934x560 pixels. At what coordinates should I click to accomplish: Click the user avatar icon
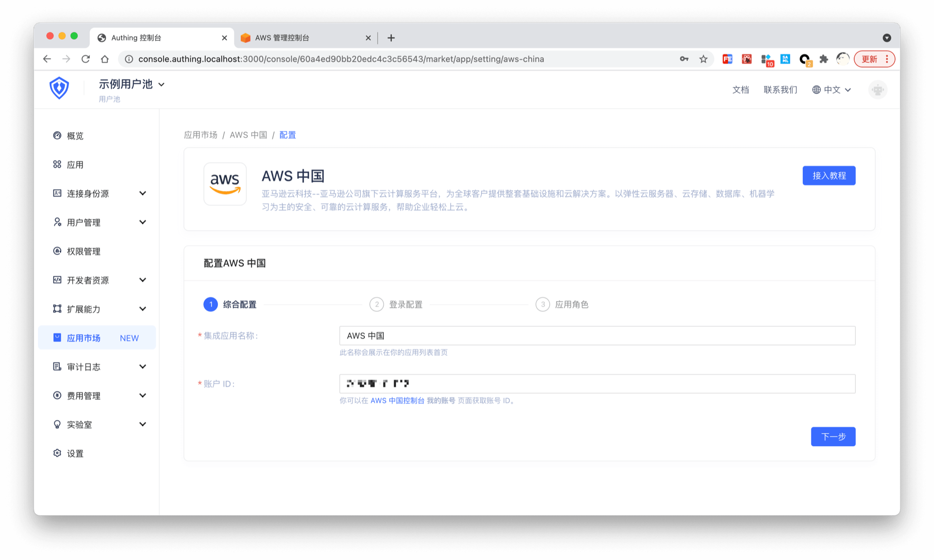878,90
